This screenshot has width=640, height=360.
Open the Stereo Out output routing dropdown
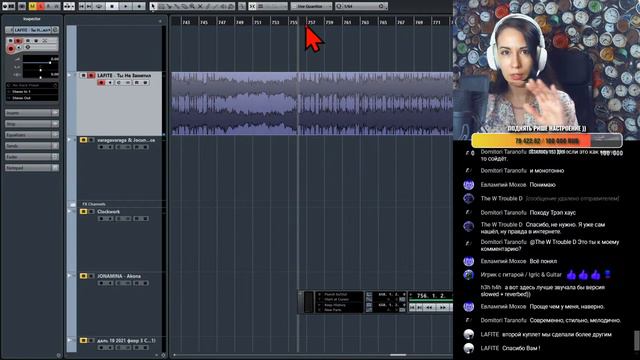32,98
